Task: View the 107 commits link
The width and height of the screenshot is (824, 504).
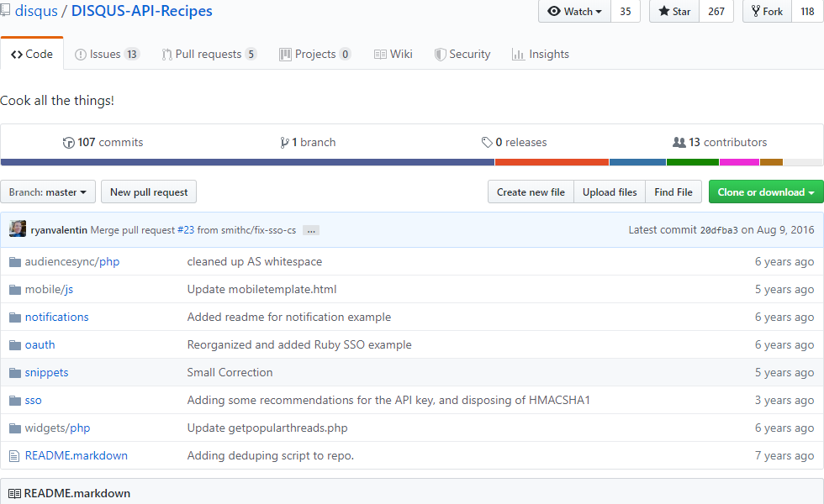Action: 103,142
